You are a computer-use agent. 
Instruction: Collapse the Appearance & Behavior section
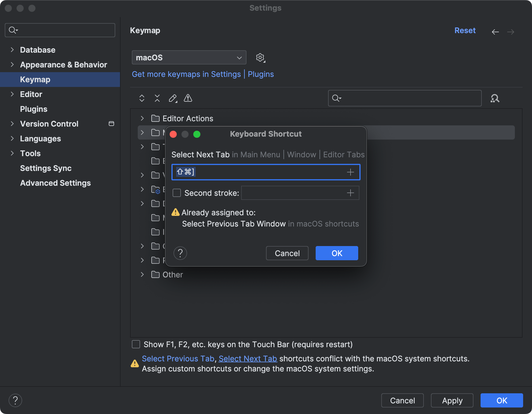[12, 65]
